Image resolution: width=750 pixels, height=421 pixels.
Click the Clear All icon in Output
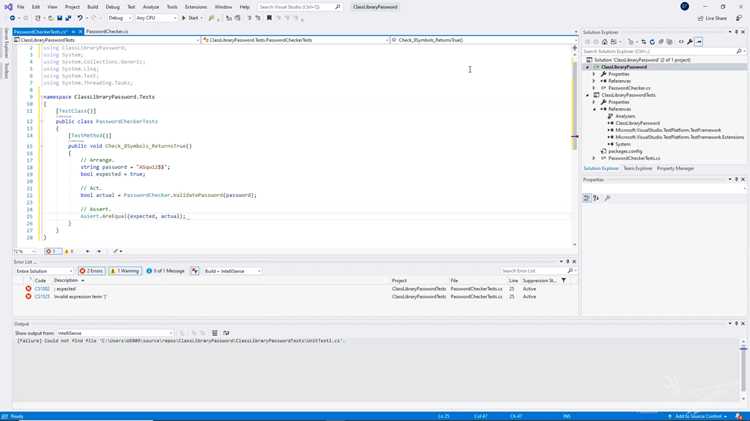pos(215,333)
